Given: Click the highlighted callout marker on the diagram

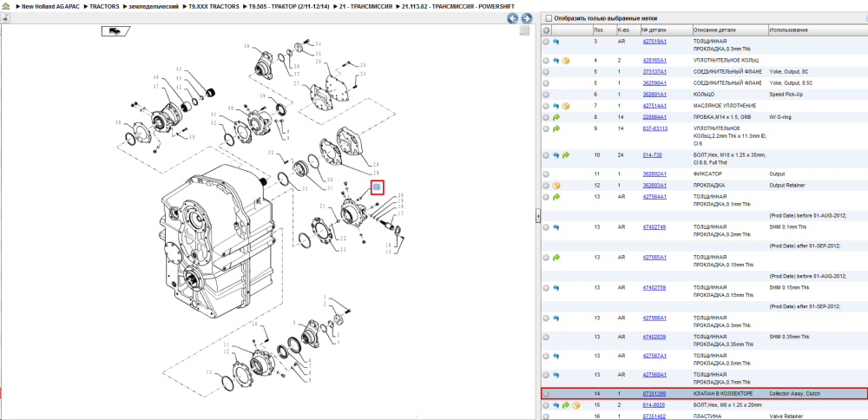Looking at the screenshot, I should coord(377,187).
